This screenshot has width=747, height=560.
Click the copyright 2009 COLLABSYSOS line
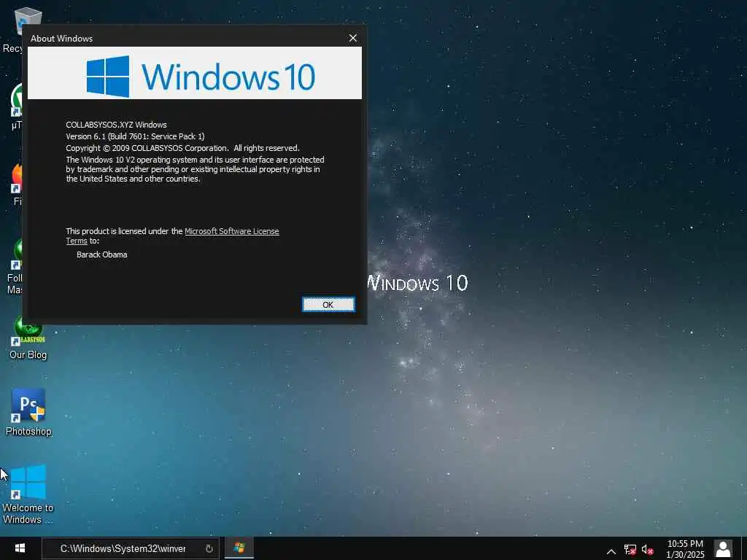tap(182, 148)
